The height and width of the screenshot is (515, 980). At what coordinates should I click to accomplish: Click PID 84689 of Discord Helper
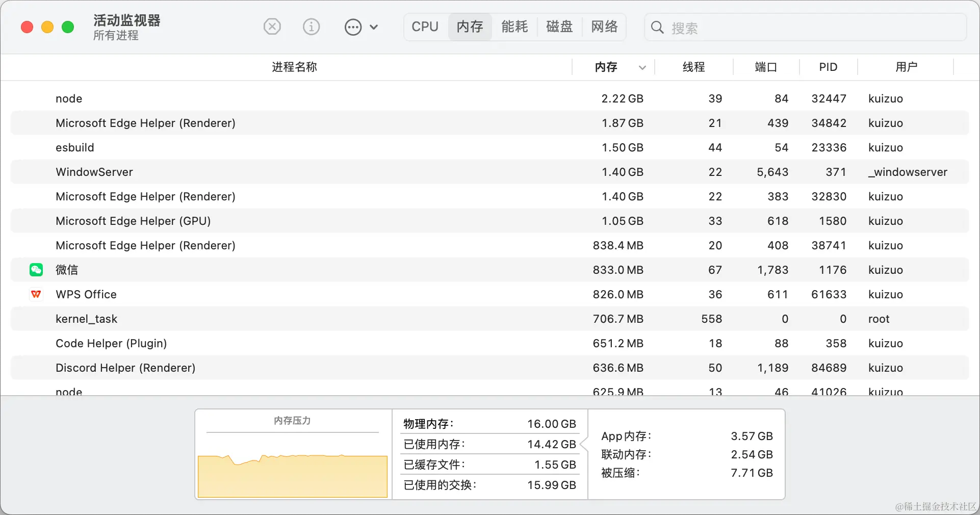(x=829, y=368)
